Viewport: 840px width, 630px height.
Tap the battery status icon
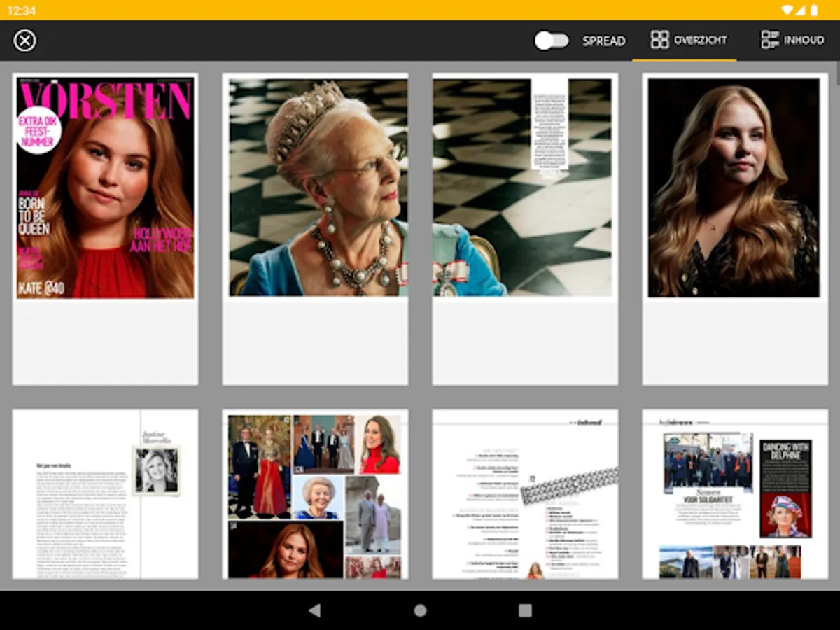coord(814,10)
